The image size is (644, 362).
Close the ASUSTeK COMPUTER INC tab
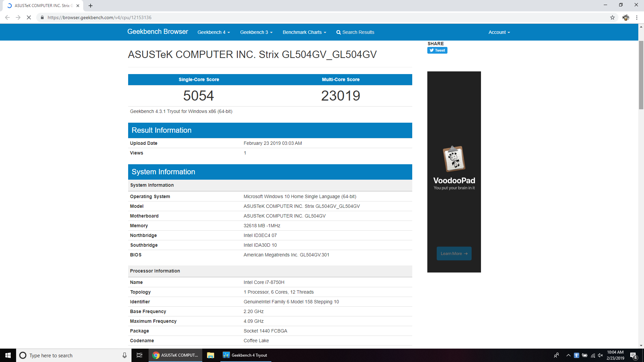point(78,6)
